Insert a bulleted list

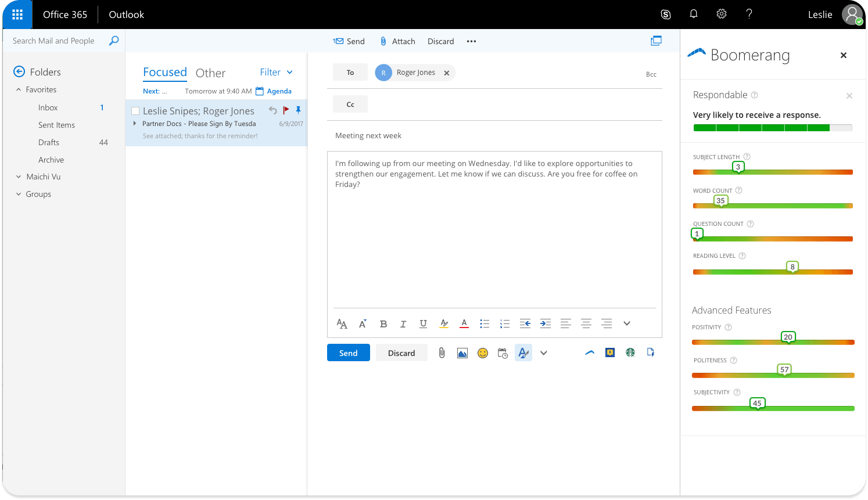pos(485,324)
